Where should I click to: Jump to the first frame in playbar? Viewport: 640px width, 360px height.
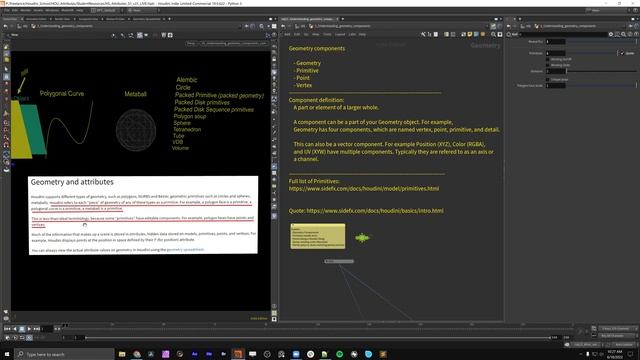pos(7,329)
